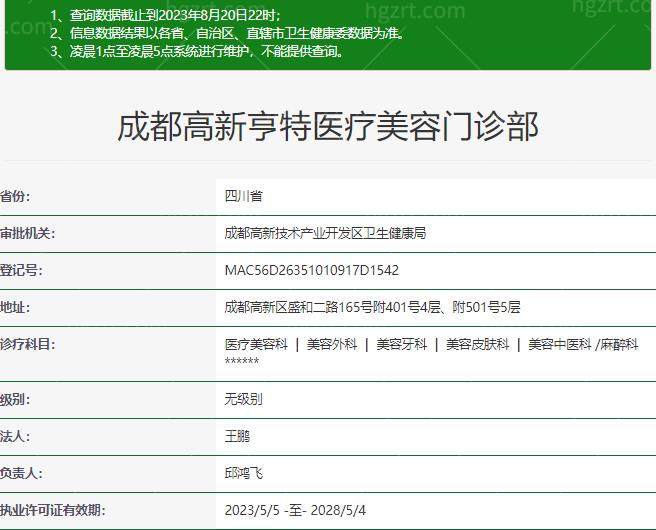Select the value 四川省

tap(243, 196)
